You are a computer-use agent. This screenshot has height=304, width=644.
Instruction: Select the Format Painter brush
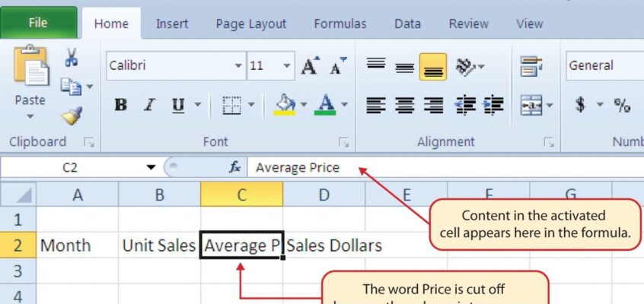pyautogui.click(x=72, y=116)
